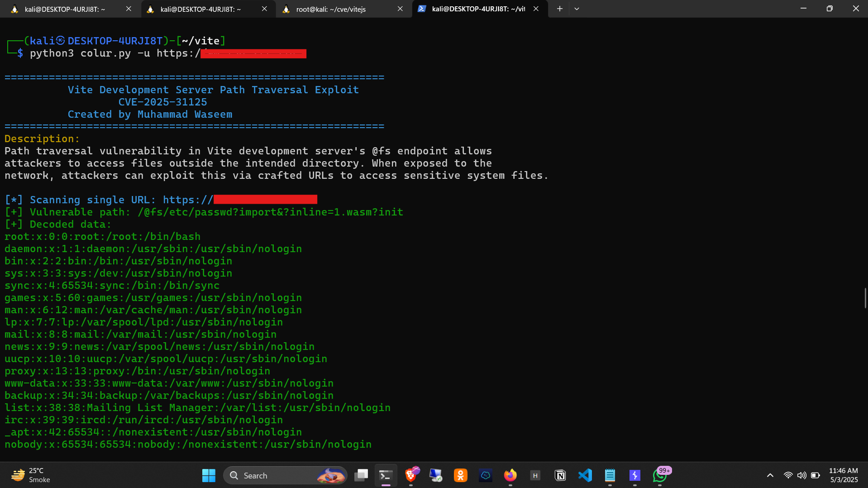Launch Firefox from the taskbar
868x488 pixels.
pos(510,475)
